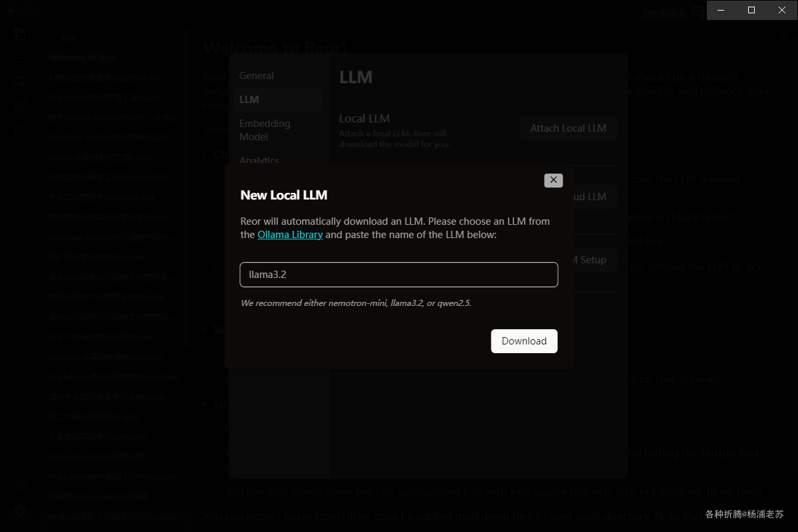Open the settings gear icon at bottom left

(x=20, y=511)
